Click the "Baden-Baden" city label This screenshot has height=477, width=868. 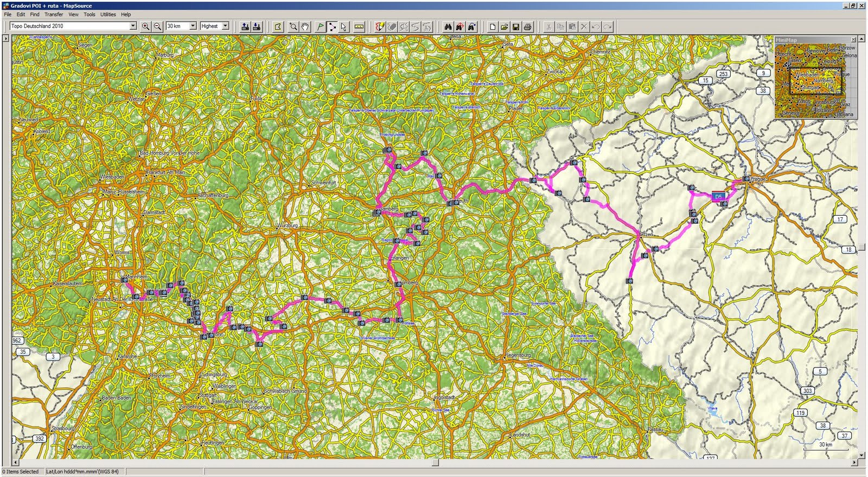[x=117, y=397]
